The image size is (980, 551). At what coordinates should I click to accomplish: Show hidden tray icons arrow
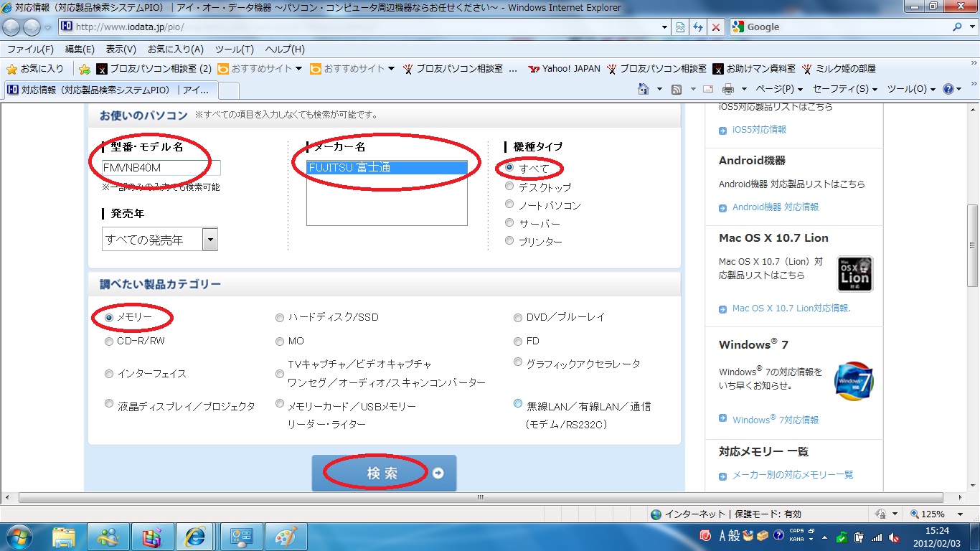click(x=825, y=537)
